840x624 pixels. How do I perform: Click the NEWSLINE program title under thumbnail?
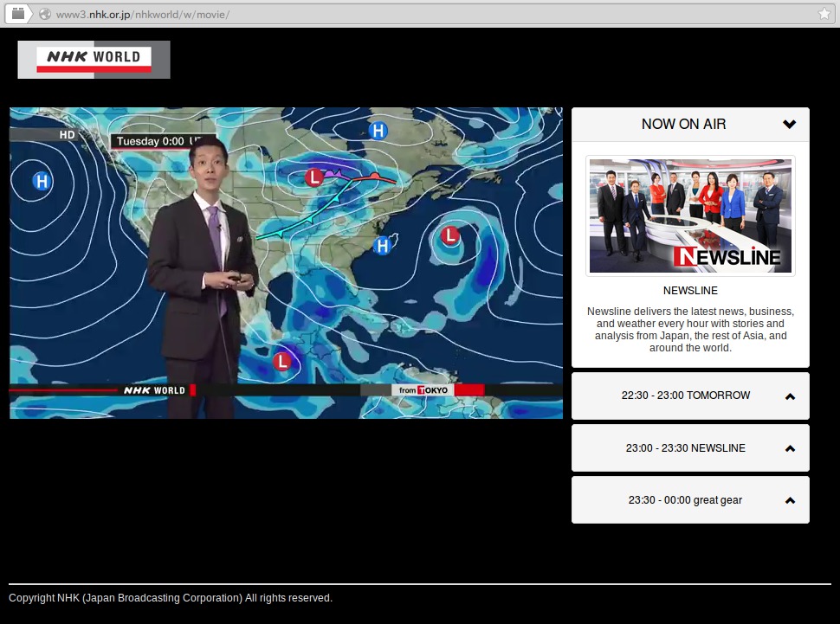690,290
